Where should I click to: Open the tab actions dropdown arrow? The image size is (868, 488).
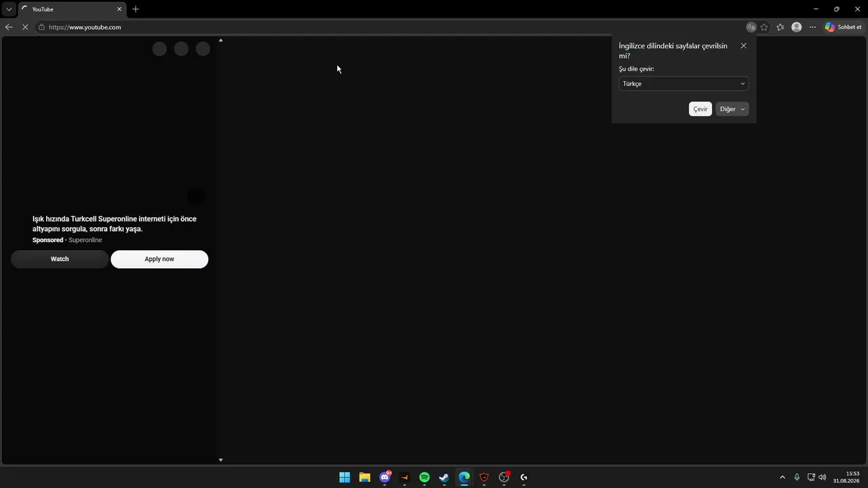[x=9, y=9]
